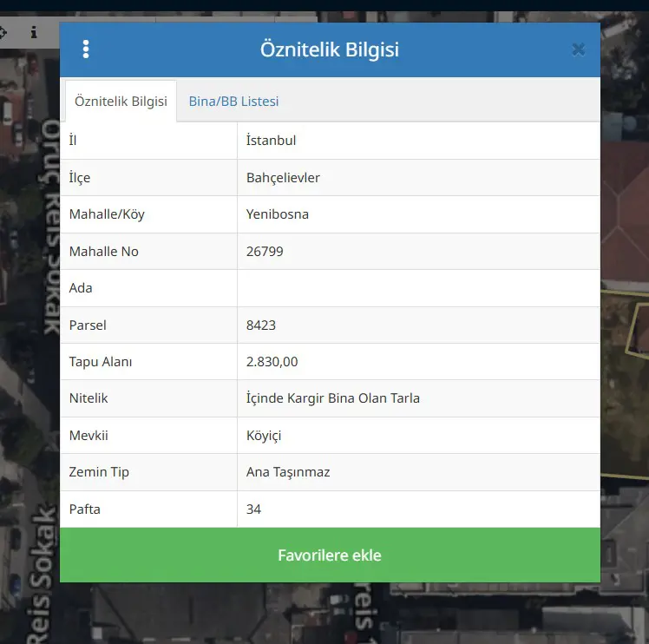Click the Mevkii label
The image size is (649, 644).
pos(88,436)
